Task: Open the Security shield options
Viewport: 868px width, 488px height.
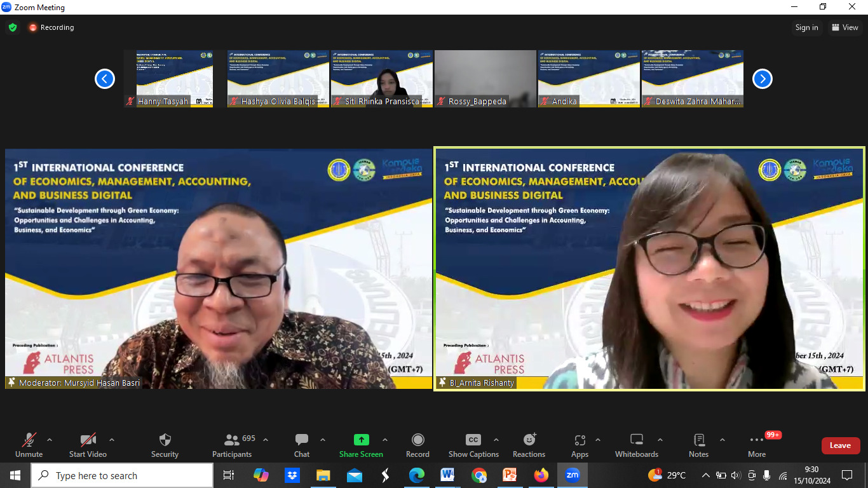Action: point(165,440)
